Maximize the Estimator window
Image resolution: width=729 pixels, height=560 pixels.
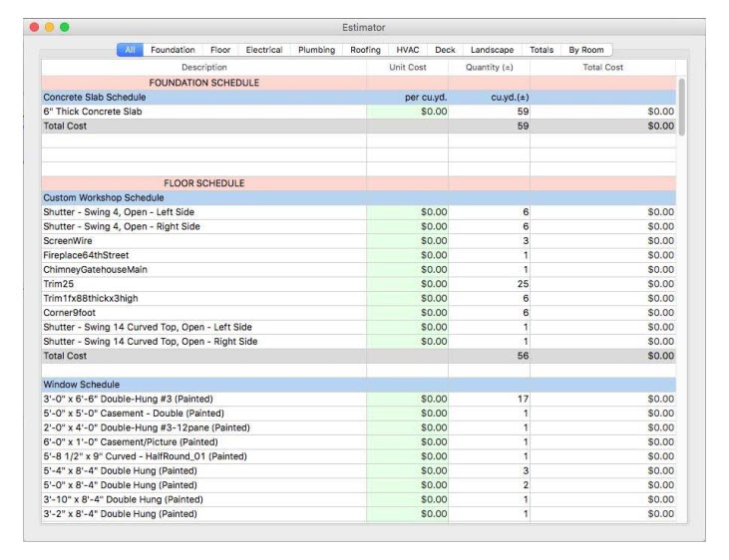(65, 28)
